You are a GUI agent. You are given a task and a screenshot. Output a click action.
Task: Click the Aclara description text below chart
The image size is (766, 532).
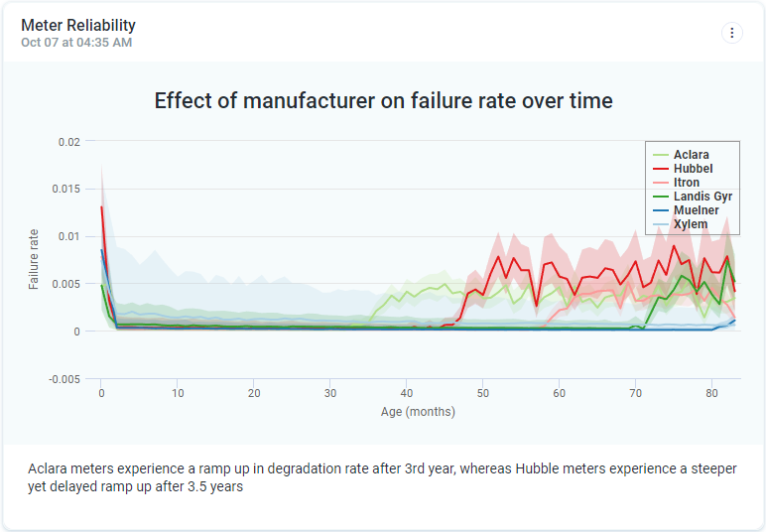pos(382,477)
